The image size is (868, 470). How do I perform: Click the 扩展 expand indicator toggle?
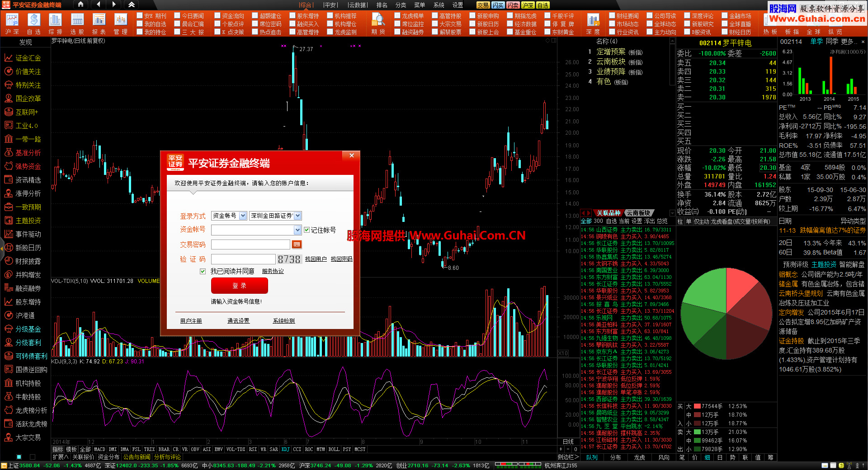(60, 457)
